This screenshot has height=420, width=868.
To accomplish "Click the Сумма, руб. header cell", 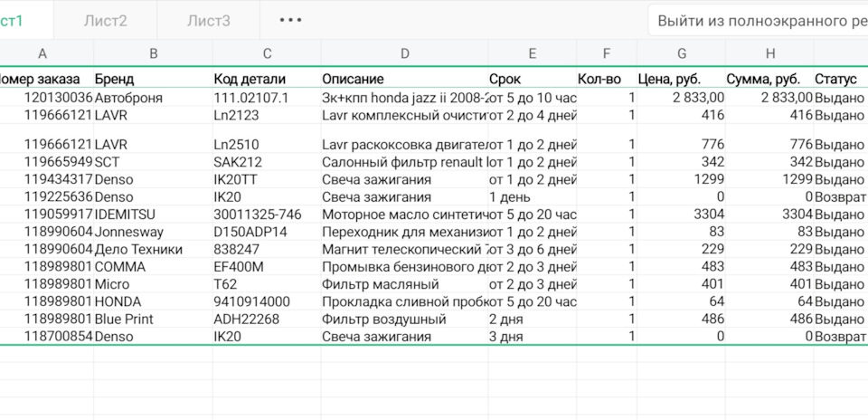I will click(x=770, y=79).
